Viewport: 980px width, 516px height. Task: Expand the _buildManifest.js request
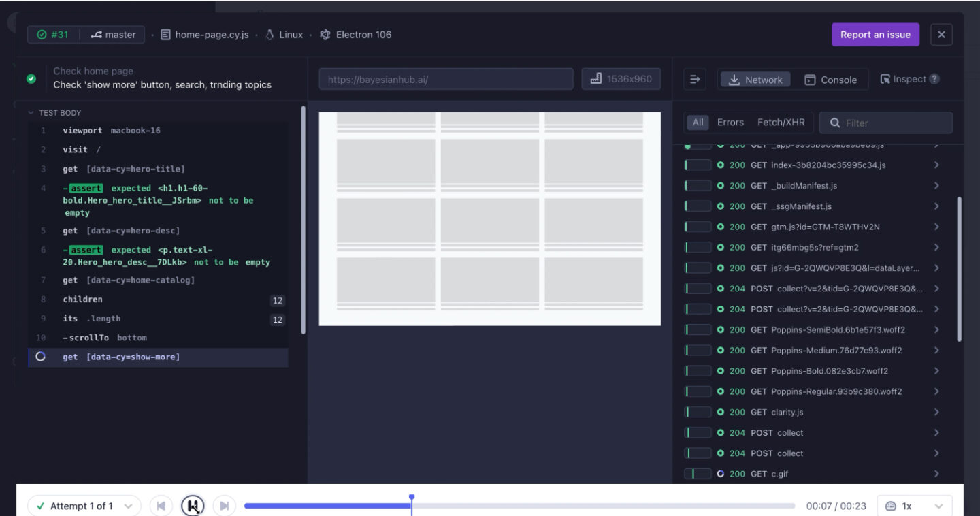click(x=936, y=186)
